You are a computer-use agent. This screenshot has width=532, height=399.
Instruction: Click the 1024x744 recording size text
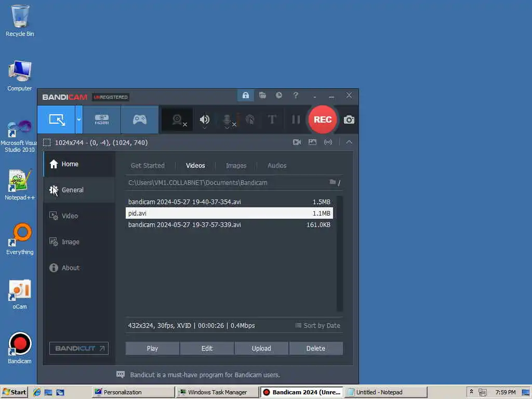coord(101,142)
